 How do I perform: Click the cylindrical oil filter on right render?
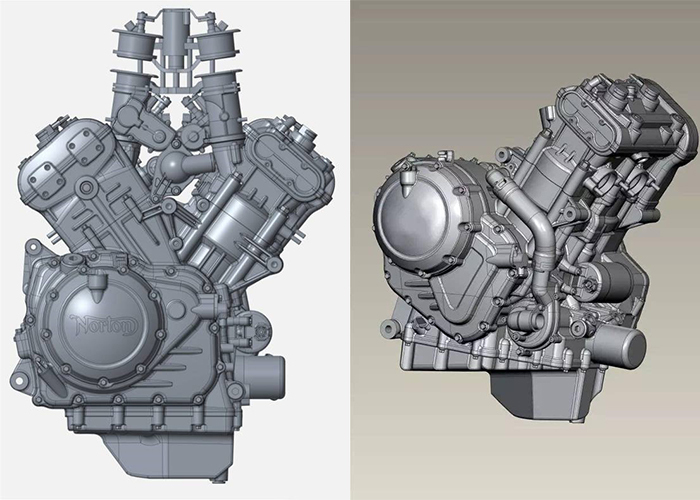coord(618,345)
